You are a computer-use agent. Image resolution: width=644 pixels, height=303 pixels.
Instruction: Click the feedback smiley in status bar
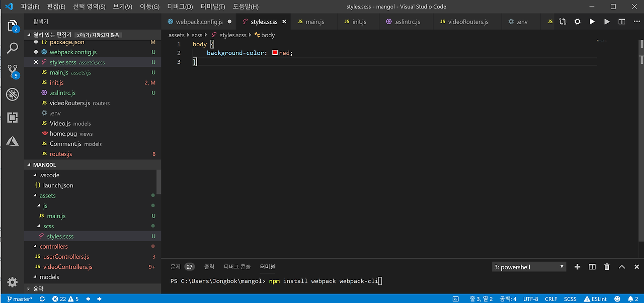pyautogui.click(x=618, y=299)
